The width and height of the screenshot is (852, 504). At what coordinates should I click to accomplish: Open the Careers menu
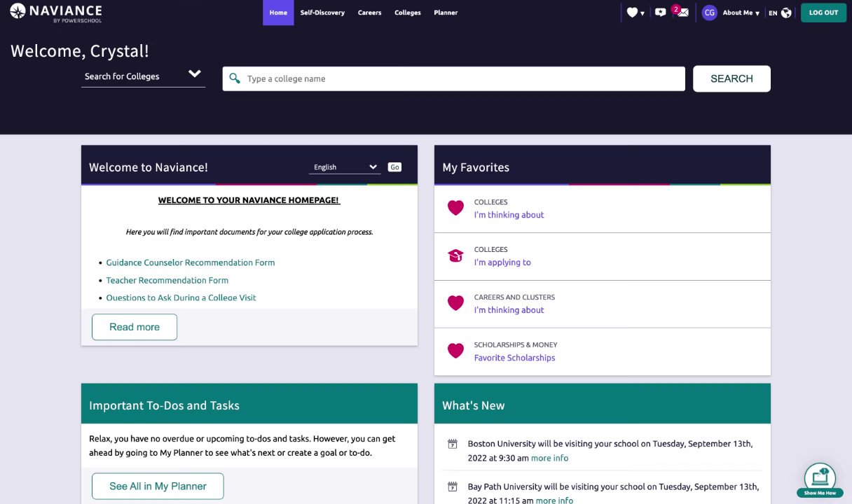click(x=369, y=13)
